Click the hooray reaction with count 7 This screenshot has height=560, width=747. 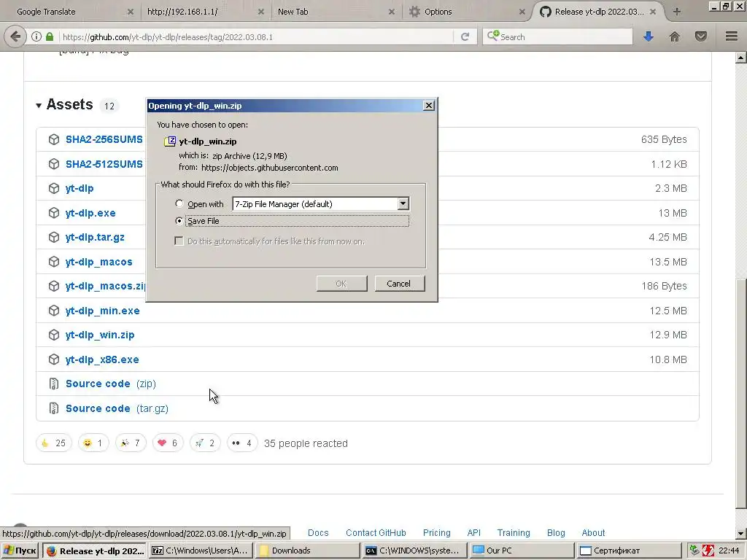click(131, 443)
